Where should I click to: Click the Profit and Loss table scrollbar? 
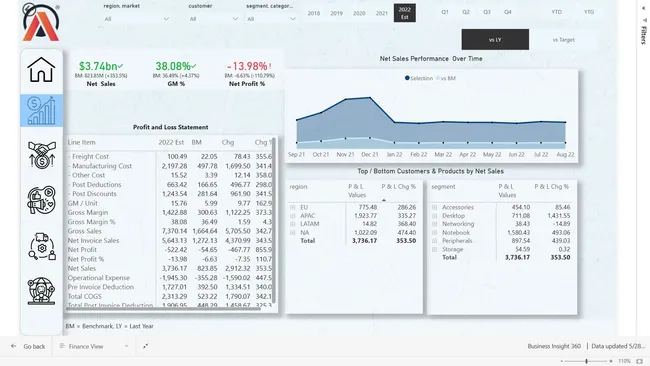click(274, 220)
